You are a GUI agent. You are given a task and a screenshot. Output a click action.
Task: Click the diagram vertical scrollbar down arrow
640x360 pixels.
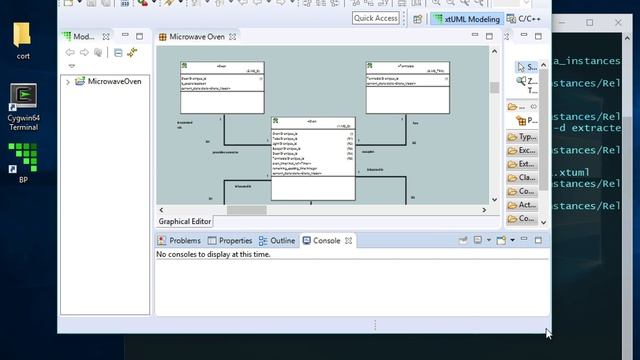(x=495, y=200)
